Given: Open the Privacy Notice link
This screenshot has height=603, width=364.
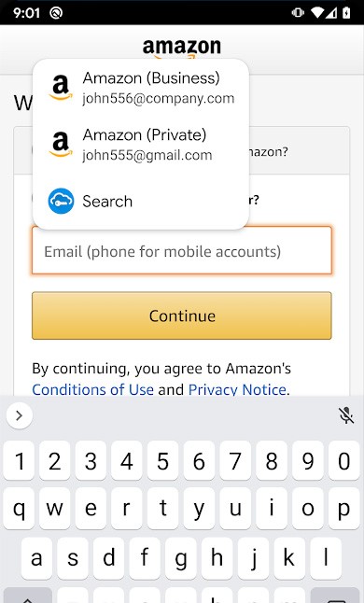Looking at the screenshot, I should coord(237,389).
